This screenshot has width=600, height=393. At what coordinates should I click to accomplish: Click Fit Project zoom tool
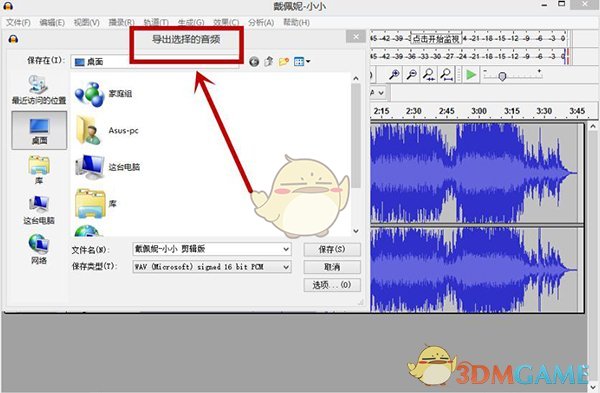pos(446,74)
